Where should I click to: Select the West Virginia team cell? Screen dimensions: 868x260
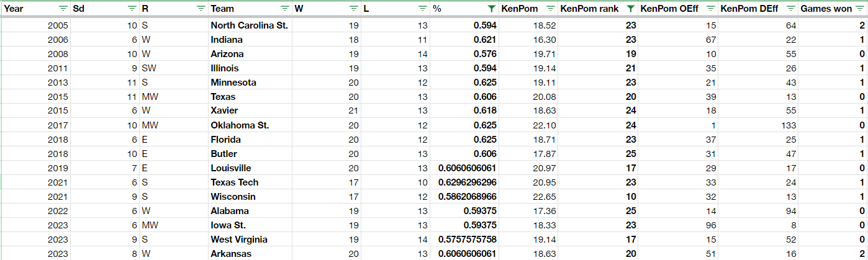click(x=250, y=240)
